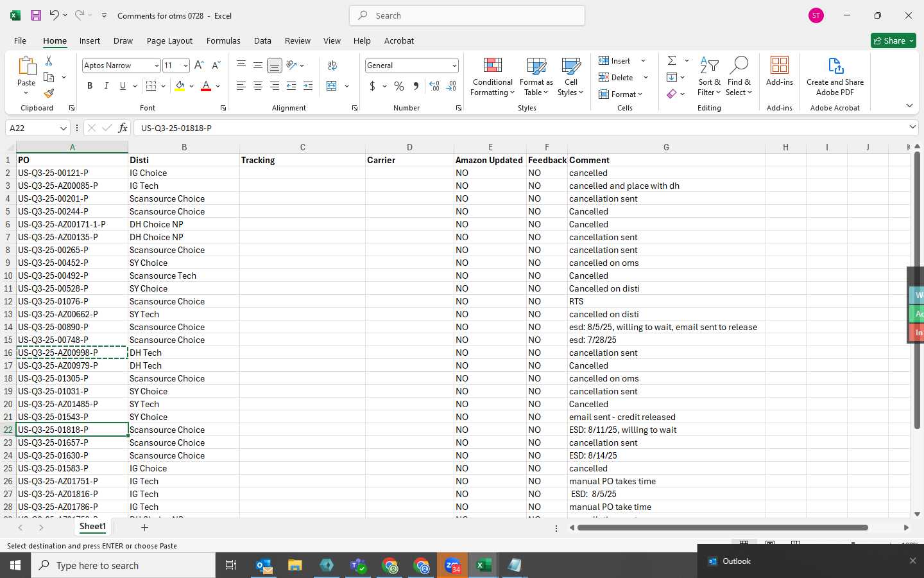Open Conditional Formatting
The image size is (924, 578).
click(x=492, y=76)
